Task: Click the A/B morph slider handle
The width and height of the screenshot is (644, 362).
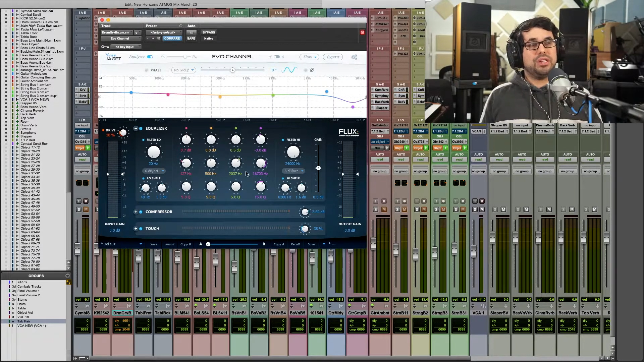Action: coord(208,244)
